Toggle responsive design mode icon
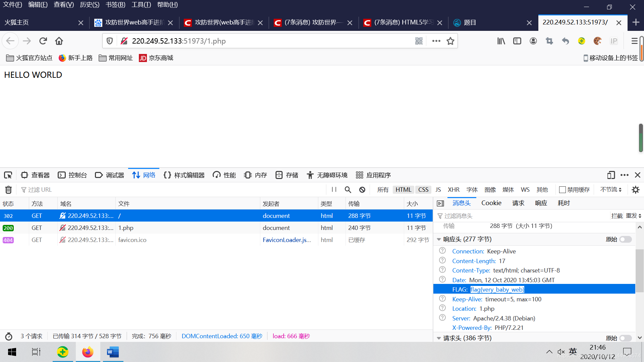 [611, 175]
